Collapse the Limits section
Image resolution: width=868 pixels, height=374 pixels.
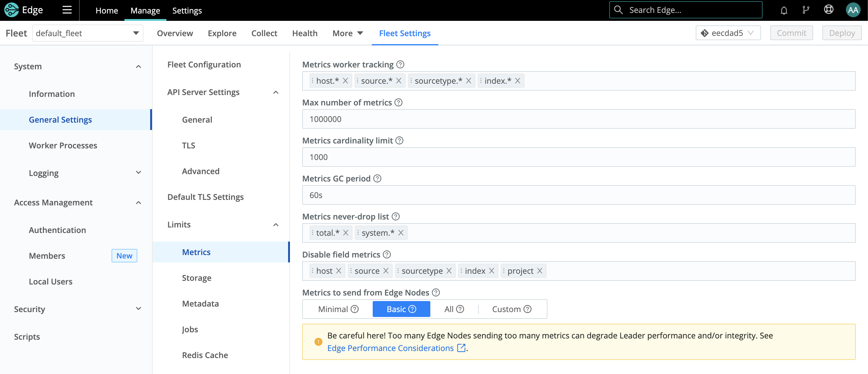point(276,225)
